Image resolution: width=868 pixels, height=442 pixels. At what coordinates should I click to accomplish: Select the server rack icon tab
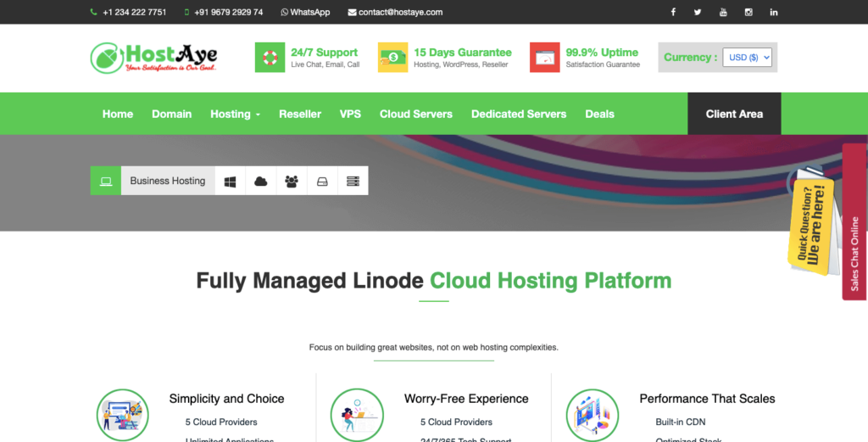353,181
